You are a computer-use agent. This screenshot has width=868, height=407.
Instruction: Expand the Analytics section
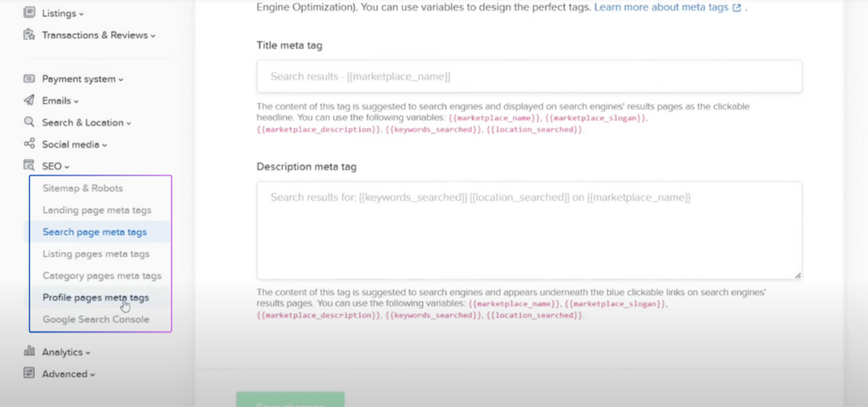tap(66, 351)
